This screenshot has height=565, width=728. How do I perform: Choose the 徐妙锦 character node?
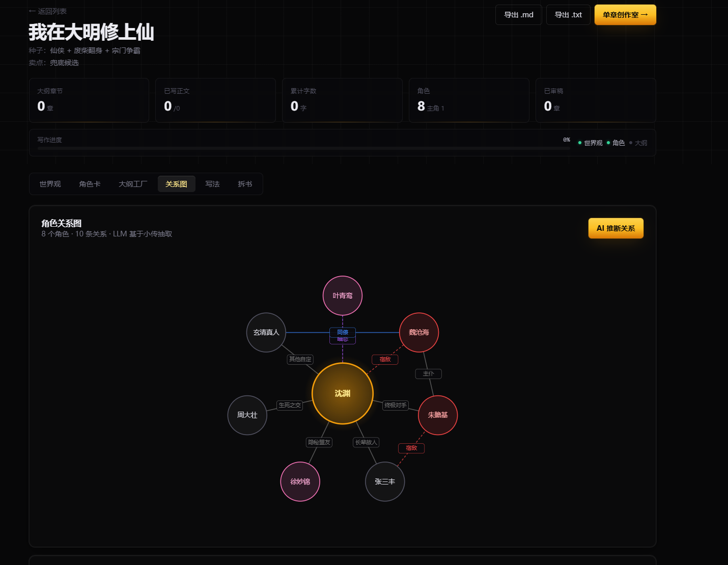click(300, 481)
